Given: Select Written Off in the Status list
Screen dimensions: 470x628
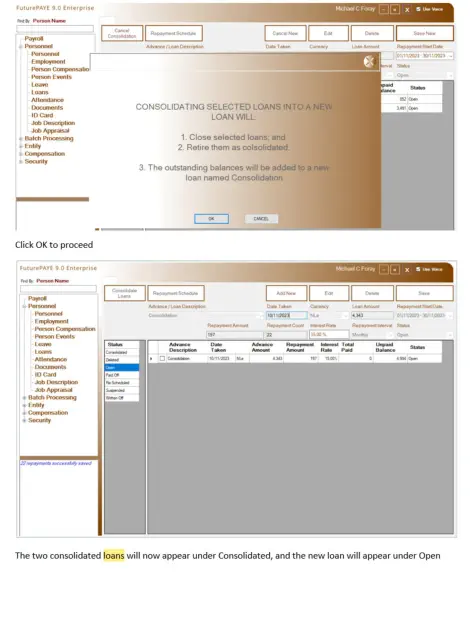Looking at the screenshot, I should point(122,398).
